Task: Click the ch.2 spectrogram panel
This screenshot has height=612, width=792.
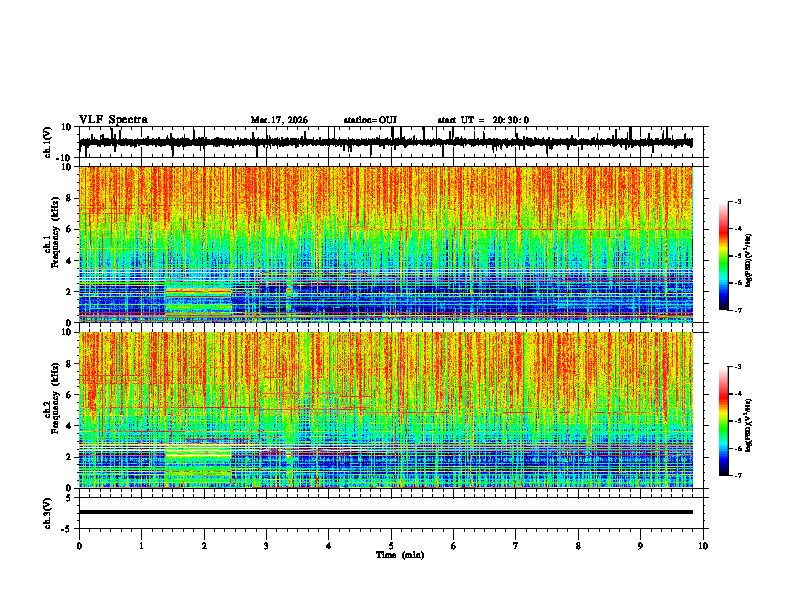Action: [x=386, y=410]
